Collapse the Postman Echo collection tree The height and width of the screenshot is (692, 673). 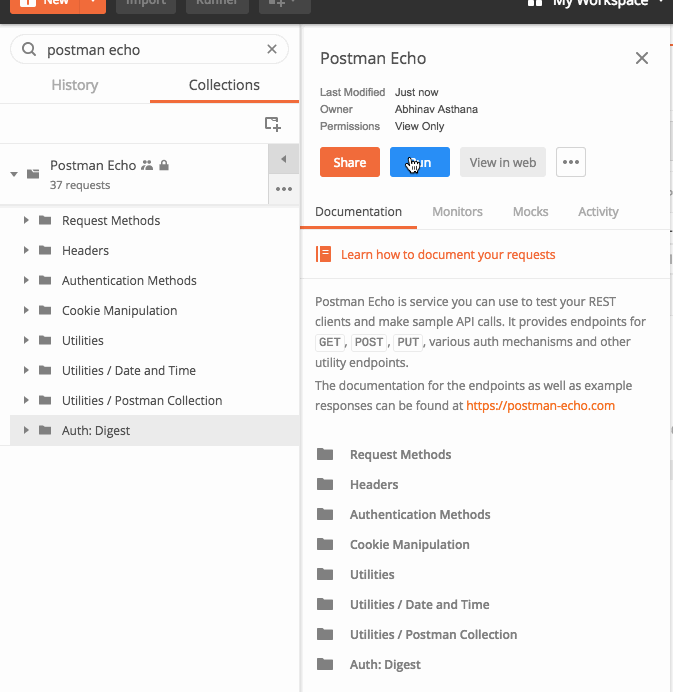[x=14, y=174]
